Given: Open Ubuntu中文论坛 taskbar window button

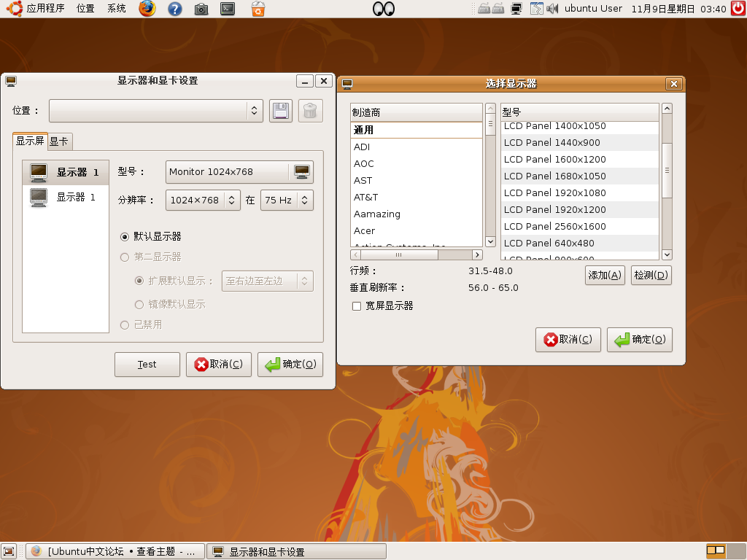Looking at the screenshot, I should point(115,551).
